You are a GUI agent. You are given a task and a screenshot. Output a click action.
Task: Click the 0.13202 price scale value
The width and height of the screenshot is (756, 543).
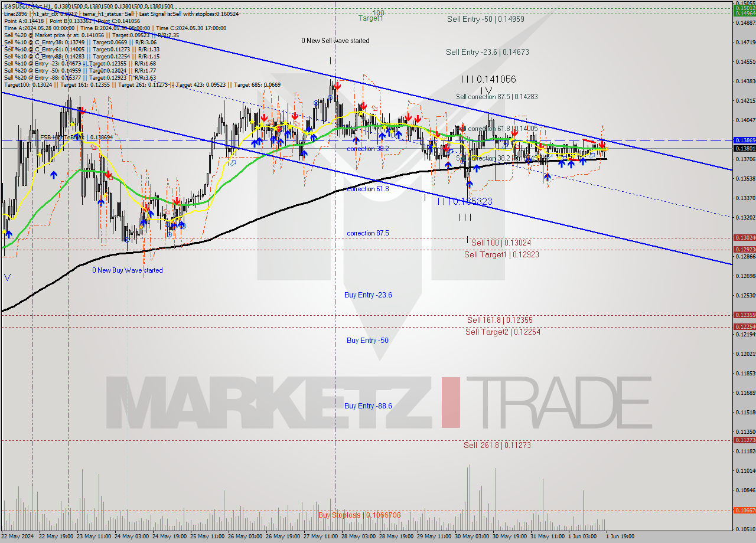pyautogui.click(x=746, y=217)
